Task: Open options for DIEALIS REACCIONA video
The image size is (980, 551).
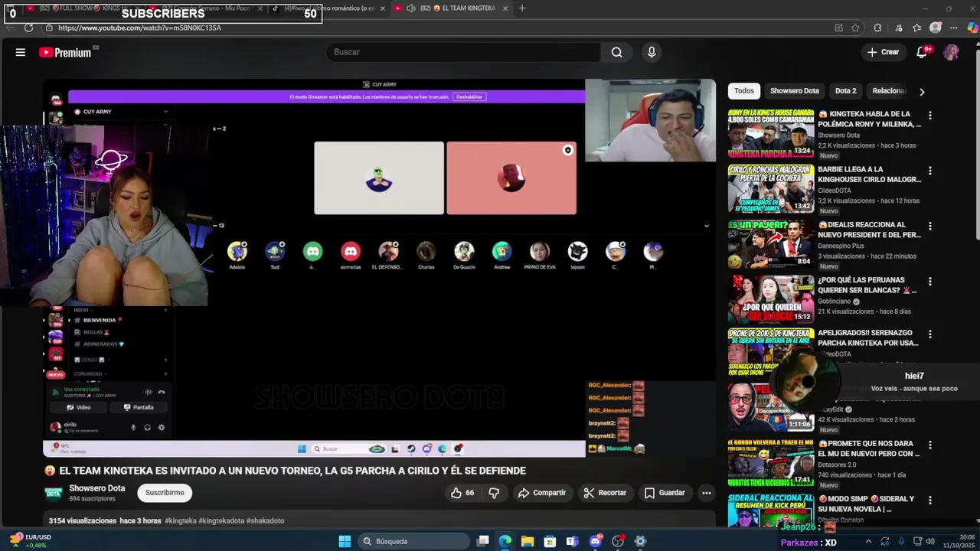Action: pos(929,227)
